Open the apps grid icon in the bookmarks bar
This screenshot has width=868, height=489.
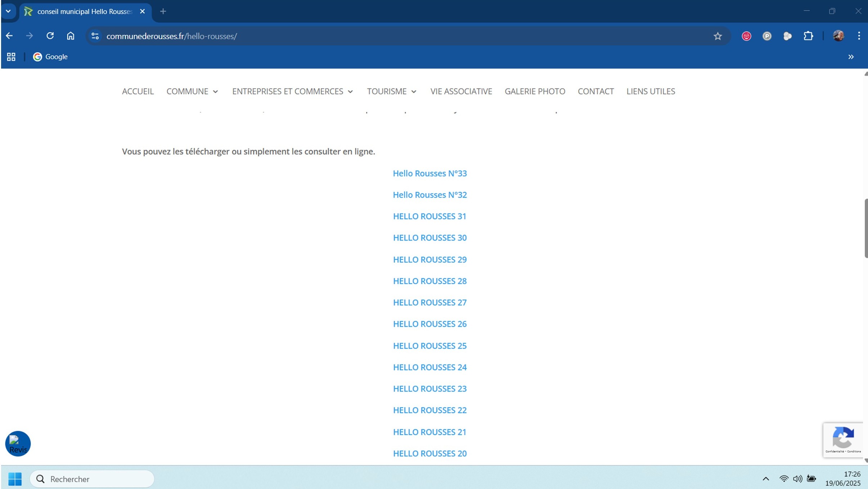[x=11, y=57]
